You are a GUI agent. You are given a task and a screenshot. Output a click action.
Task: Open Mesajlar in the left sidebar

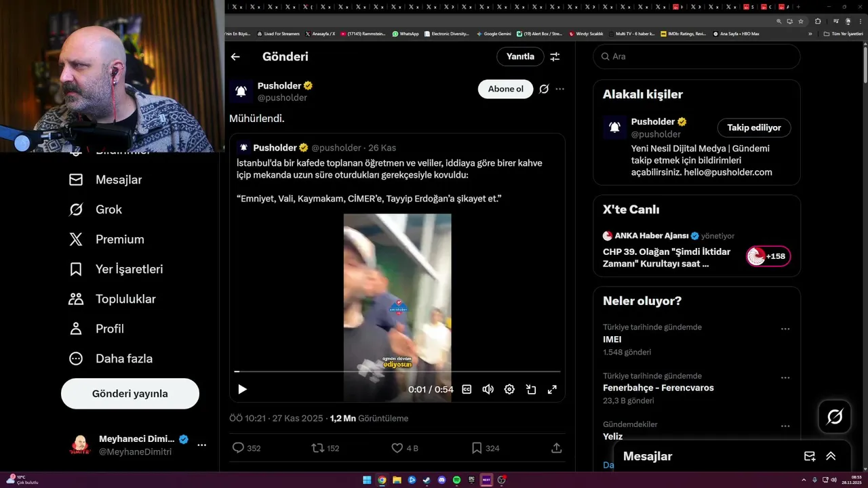coord(105,180)
